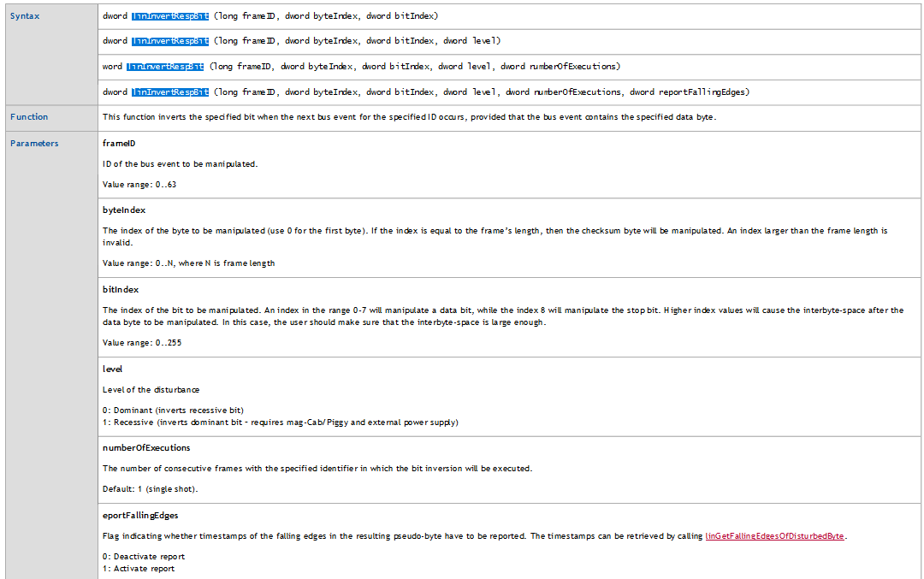Image resolution: width=924 pixels, height=579 pixels.
Task: Click the dominant disturbance level description line
Action: 171,410
